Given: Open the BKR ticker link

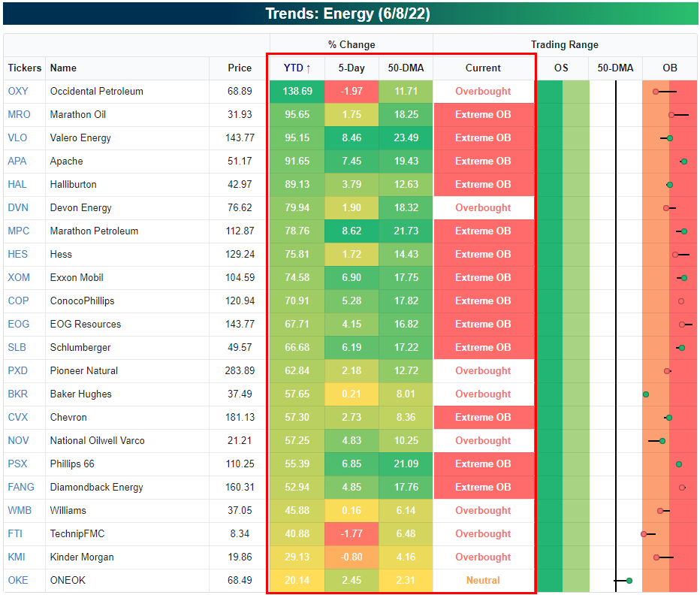Looking at the screenshot, I should [x=17, y=394].
